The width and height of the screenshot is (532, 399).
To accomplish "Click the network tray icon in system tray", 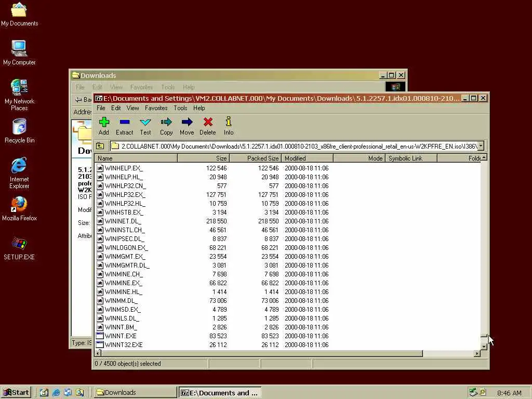I will pos(473,392).
